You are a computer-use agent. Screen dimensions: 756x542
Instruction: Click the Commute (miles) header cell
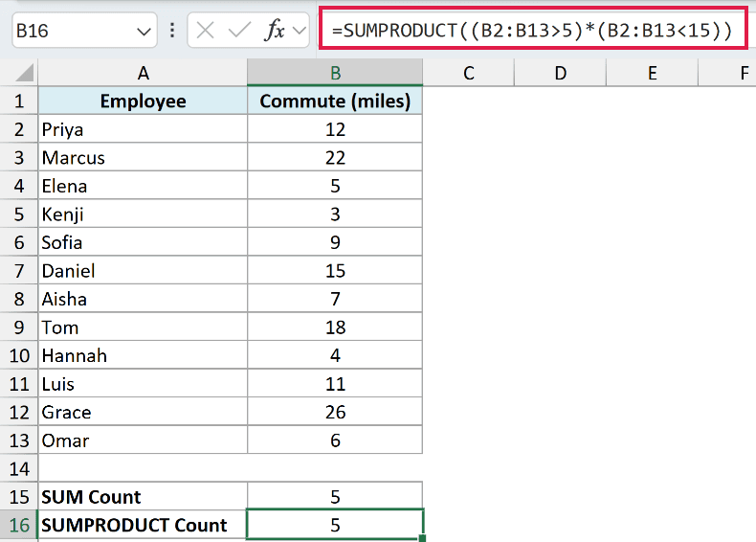(335, 101)
